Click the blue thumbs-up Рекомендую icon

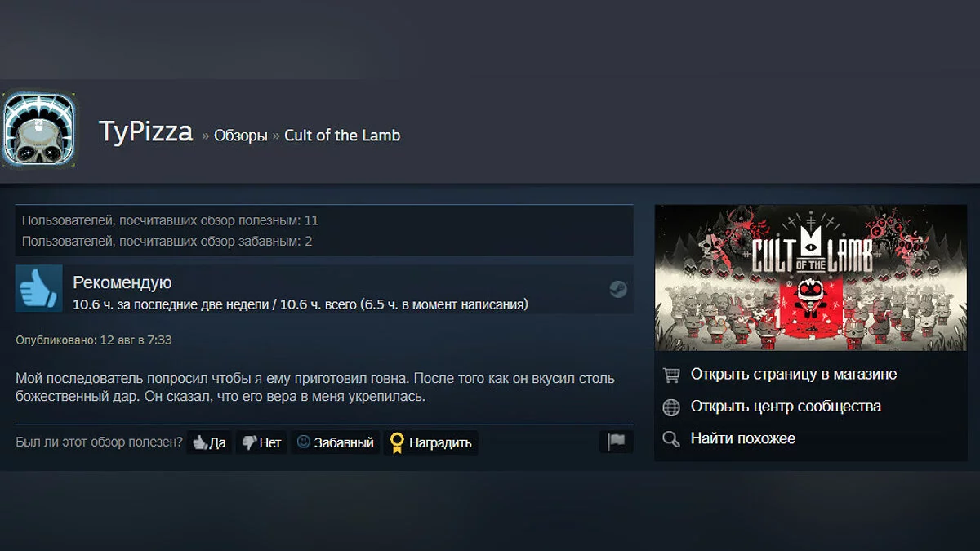[x=39, y=288]
